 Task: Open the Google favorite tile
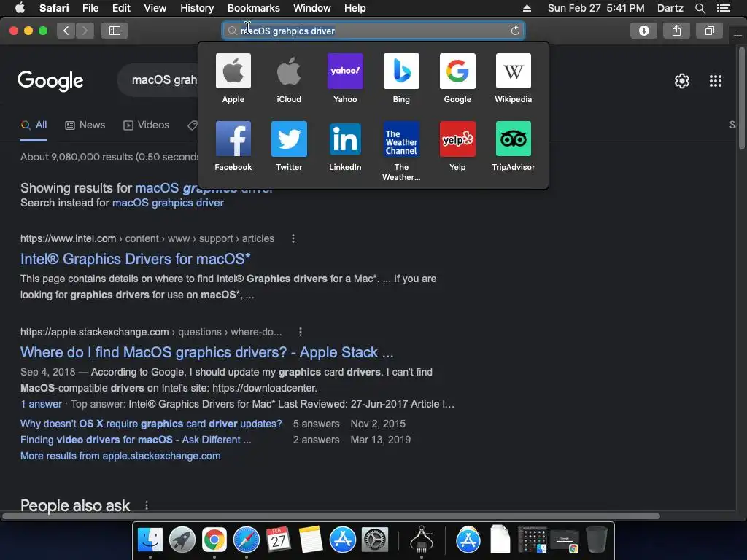(457, 71)
